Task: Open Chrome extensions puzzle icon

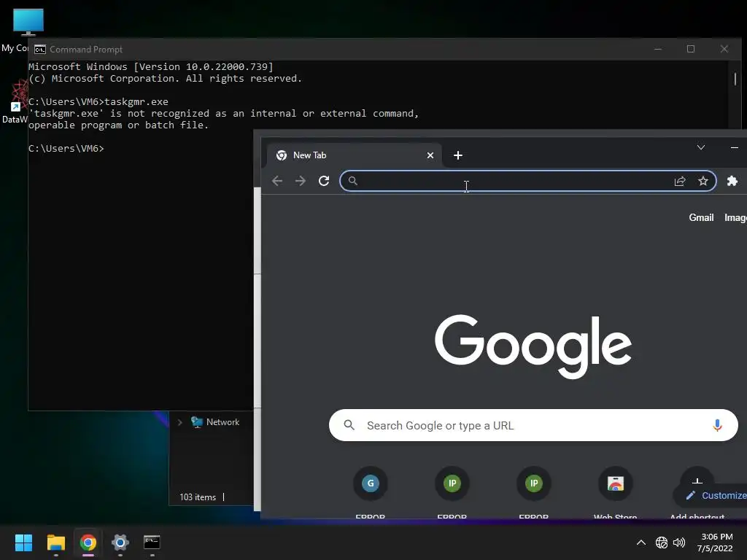Action: click(732, 181)
